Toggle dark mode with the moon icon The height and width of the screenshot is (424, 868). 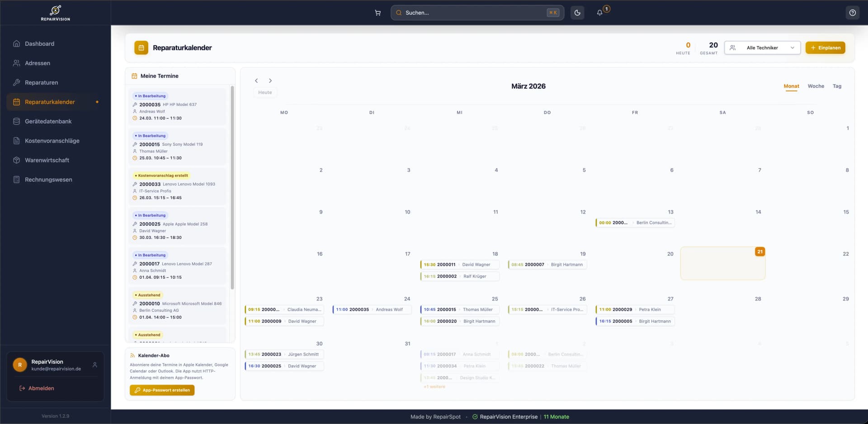coord(577,13)
